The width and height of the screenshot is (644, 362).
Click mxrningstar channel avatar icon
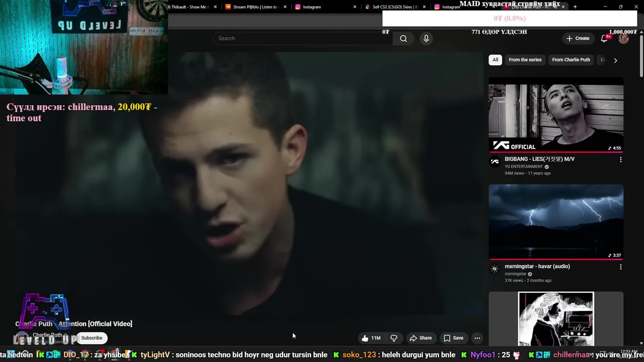tap(495, 269)
